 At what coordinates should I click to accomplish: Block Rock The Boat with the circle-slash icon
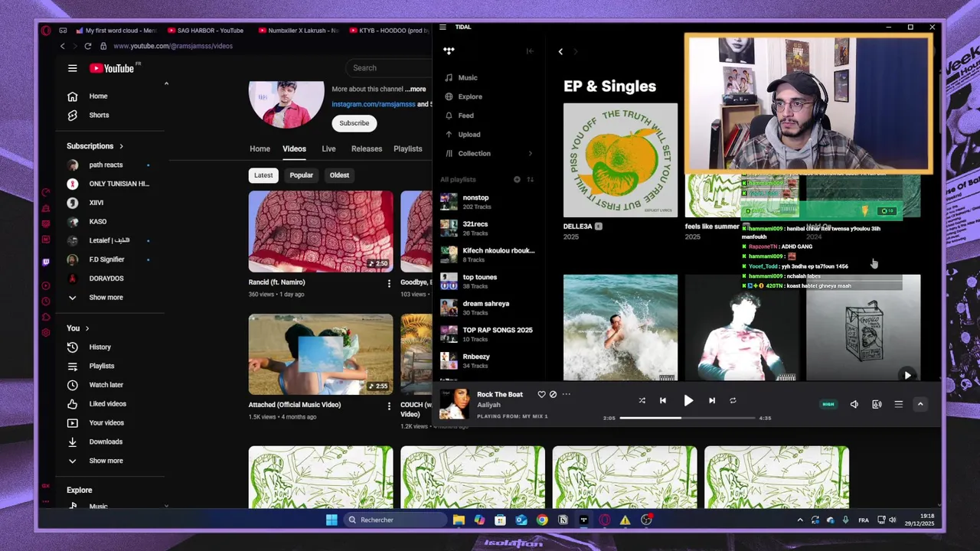pyautogui.click(x=553, y=394)
